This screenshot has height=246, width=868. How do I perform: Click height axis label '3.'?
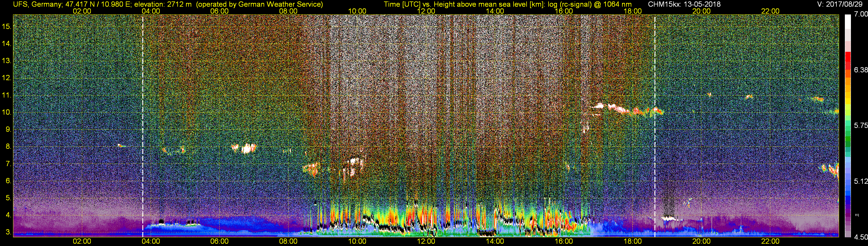point(8,232)
